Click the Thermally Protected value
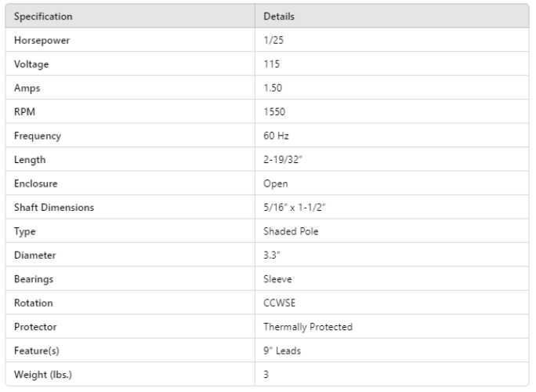This screenshot has width=536, height=392. pos(308,327)
